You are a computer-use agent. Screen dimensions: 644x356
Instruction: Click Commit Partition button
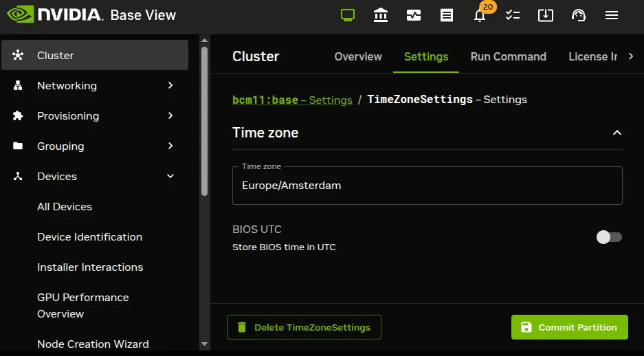coord(569,327)
